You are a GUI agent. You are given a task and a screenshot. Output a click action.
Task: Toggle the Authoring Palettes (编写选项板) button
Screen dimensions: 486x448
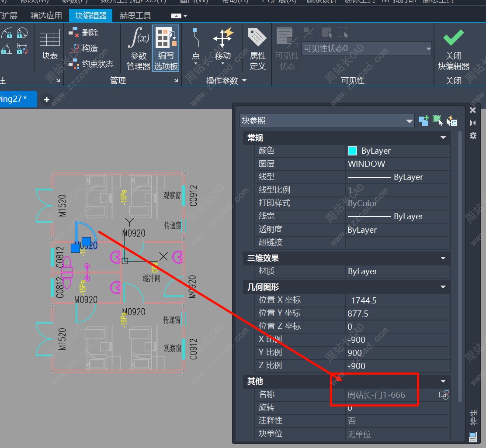pos(165,48)
